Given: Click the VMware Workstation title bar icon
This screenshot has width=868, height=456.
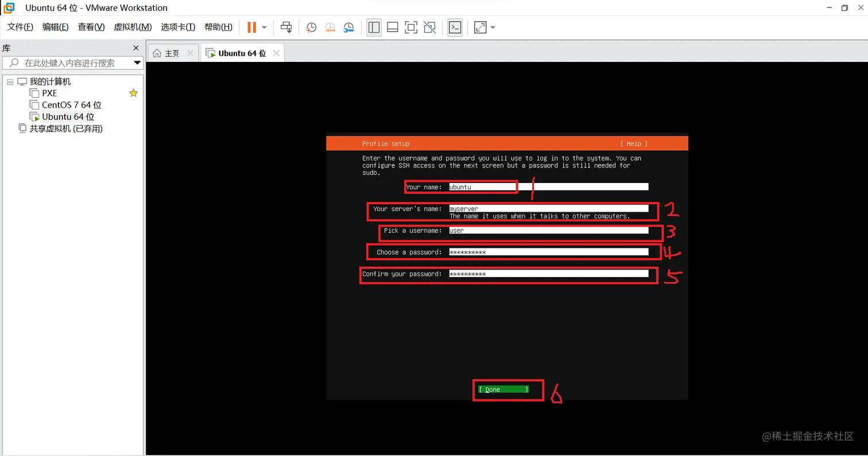Looking at the screenshot, I should (10, 8).
